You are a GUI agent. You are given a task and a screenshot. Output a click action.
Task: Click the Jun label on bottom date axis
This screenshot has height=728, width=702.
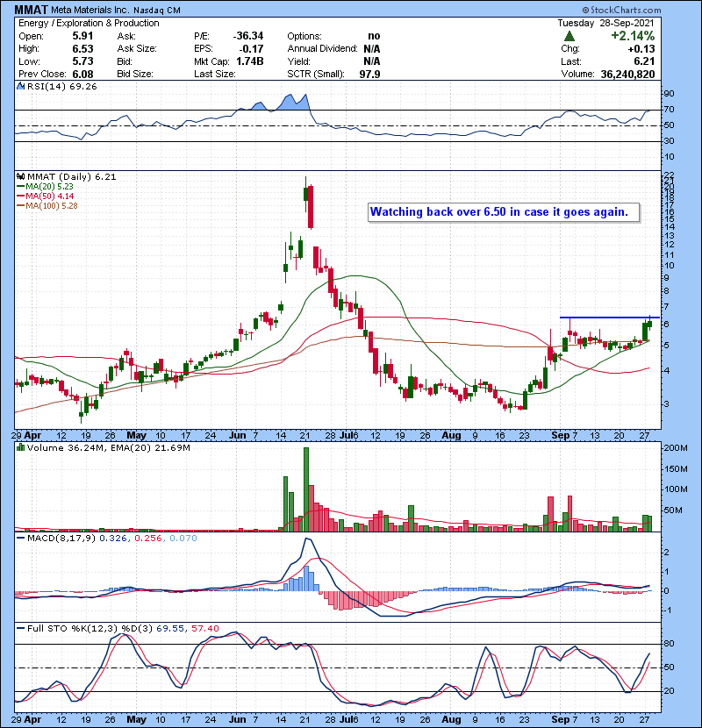click(x=238, y=719)
